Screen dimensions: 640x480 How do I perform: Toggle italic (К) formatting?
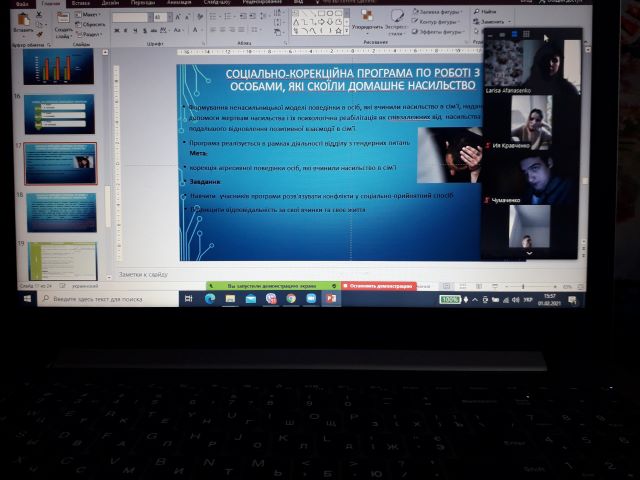pos(126,31)
